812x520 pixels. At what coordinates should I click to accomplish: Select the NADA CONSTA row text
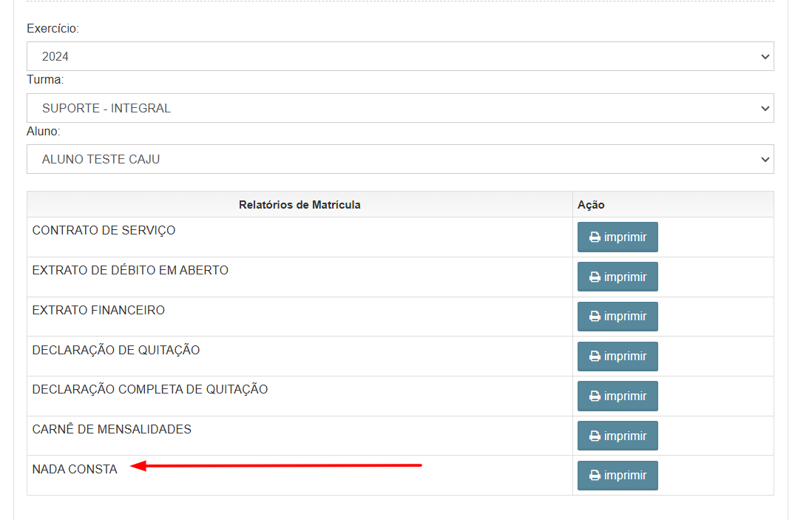pyautogui.click(x=75, y=469)
